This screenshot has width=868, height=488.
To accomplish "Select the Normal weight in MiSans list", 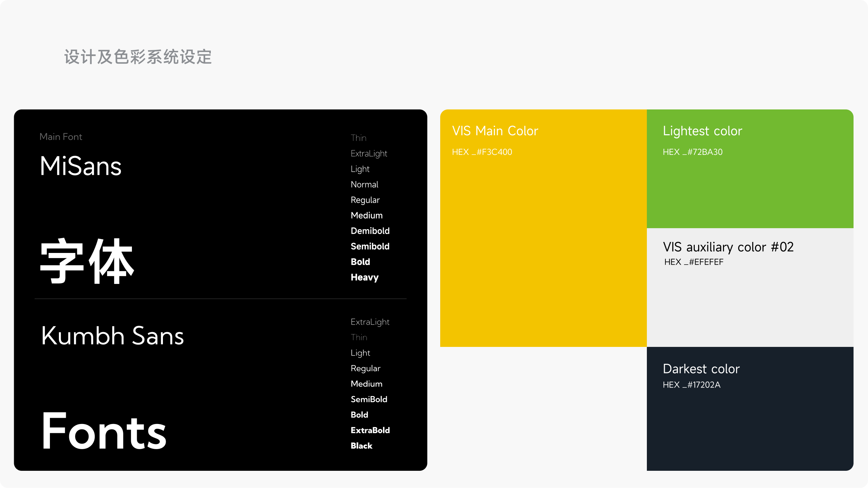I will pos(364,184).
